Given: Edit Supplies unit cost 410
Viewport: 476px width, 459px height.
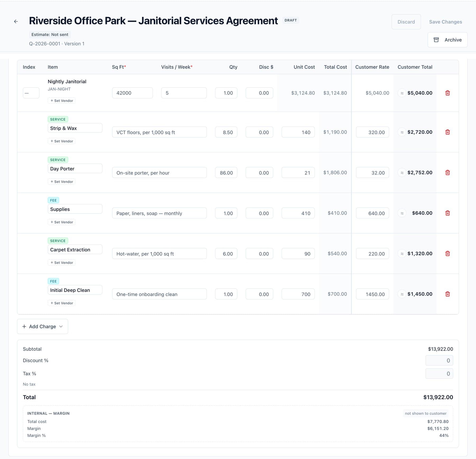Looking at the screenshot, I should (x=298, y=213).
